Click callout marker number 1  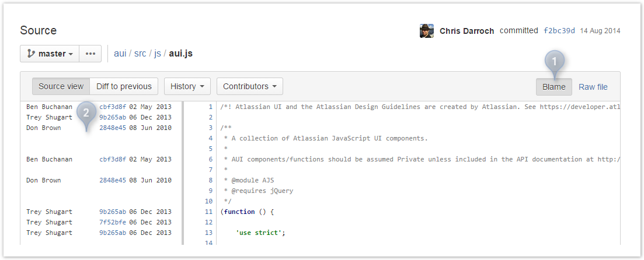(x=555, y=62)
